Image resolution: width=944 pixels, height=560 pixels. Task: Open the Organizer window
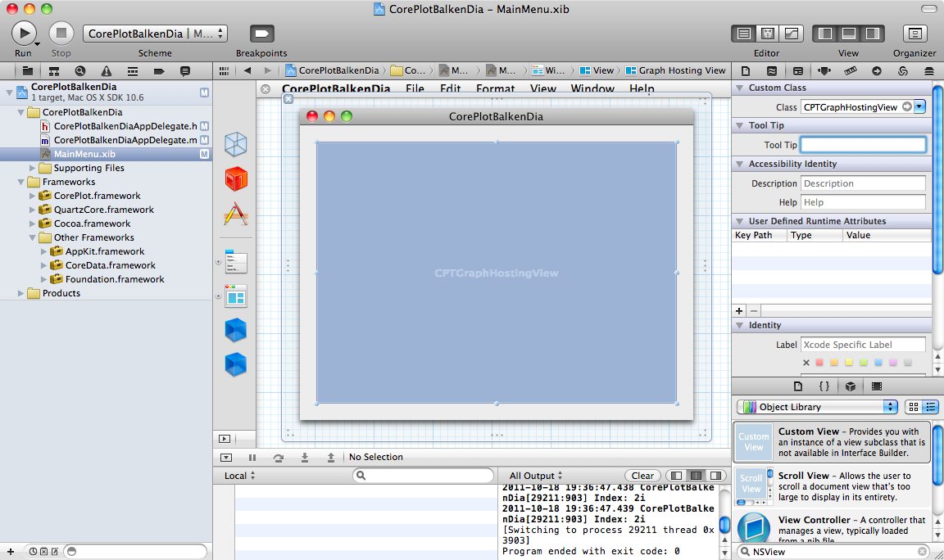point(914,34)
